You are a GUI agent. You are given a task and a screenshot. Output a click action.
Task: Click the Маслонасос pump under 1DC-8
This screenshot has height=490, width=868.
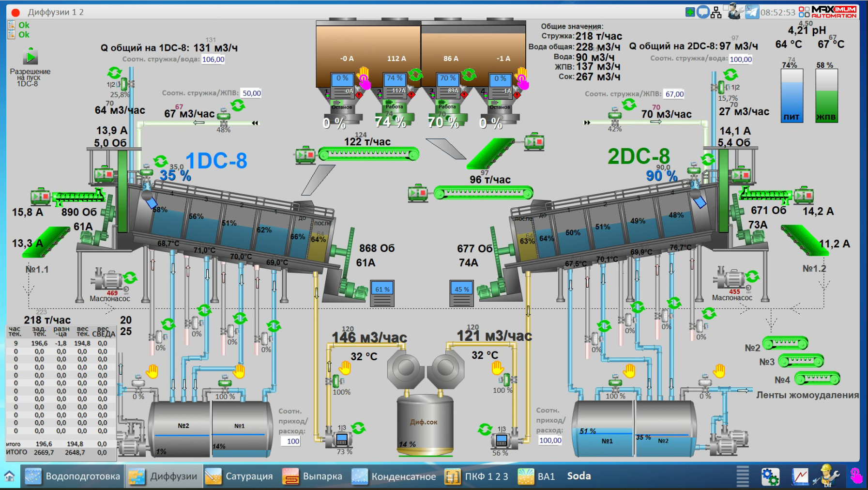pos(107,281)
